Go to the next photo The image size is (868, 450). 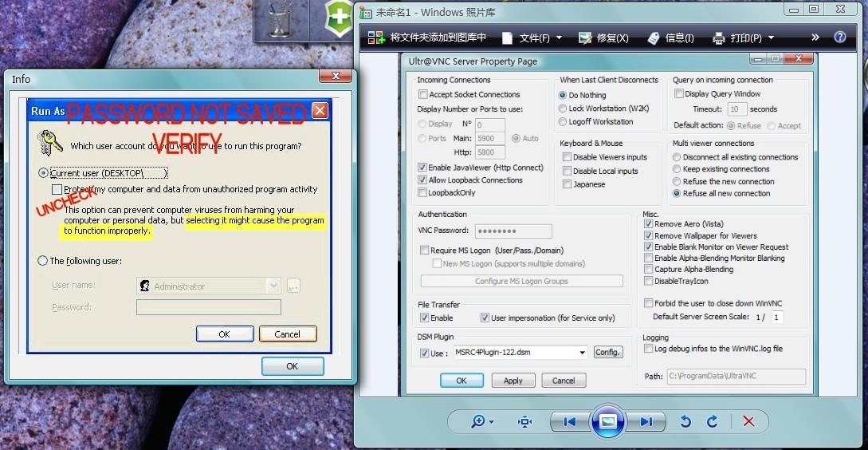point(646,422)
